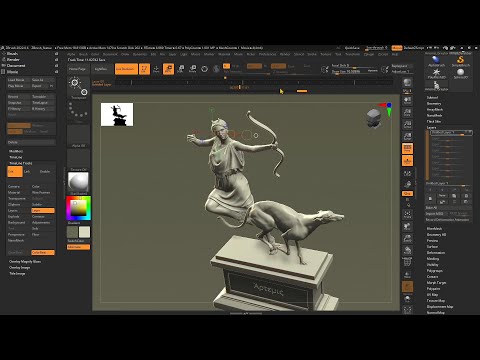Click the orange timeline key marker

302,91
